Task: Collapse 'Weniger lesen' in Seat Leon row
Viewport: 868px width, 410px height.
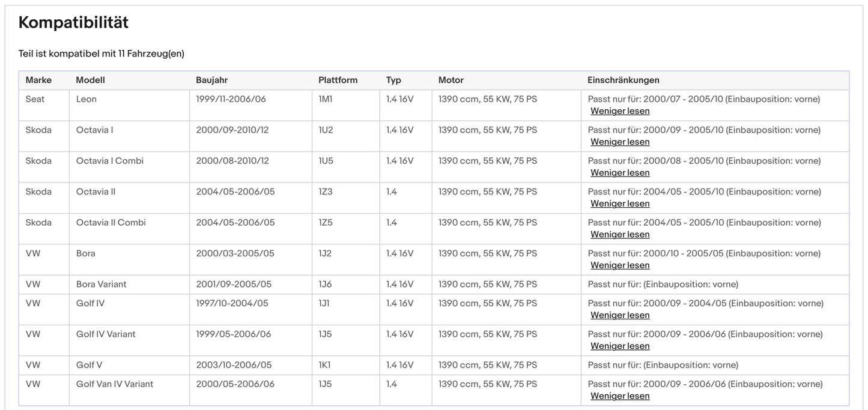Action: pos(620,111)
